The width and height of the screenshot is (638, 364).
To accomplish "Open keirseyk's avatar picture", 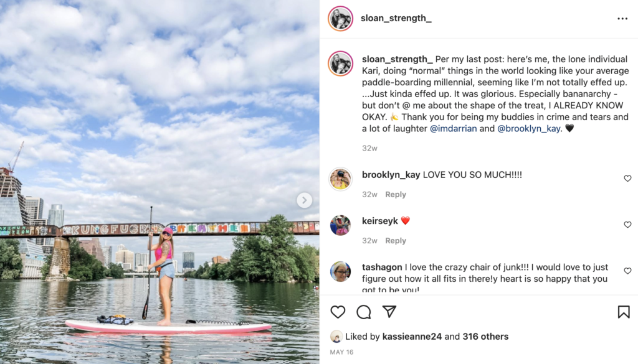I will [x=341, y=225].
